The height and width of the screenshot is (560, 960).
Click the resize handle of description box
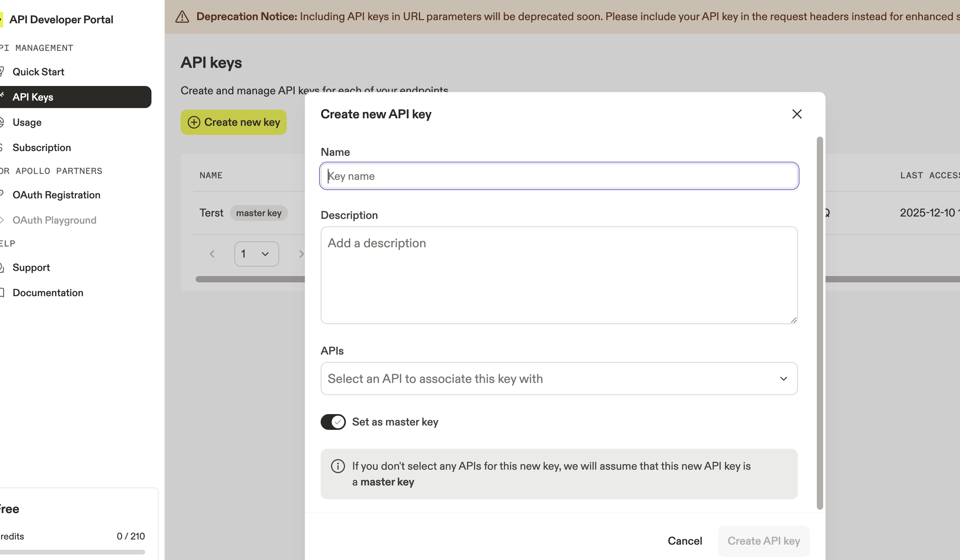[x=794, y=320]
